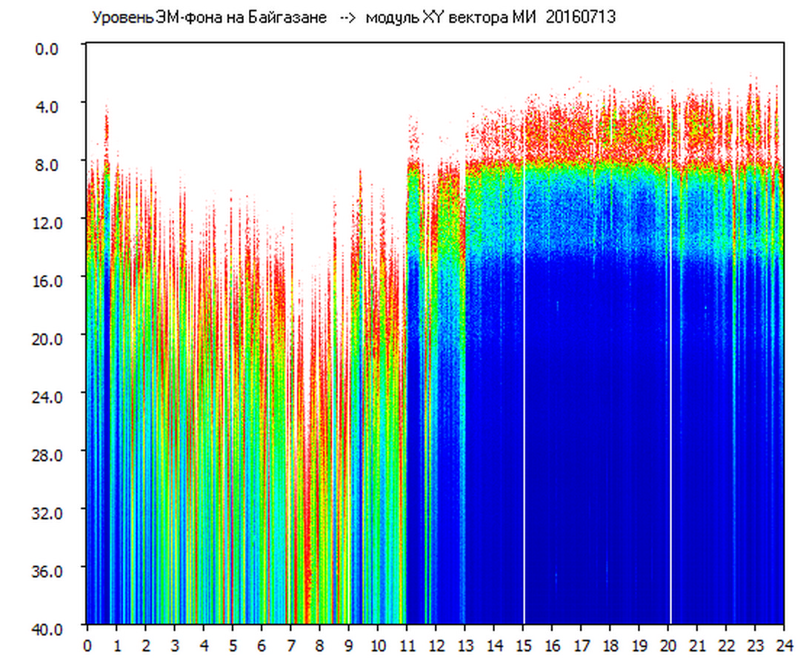Click hour 13 label on time axis
This screenshot has height=667, width=812.
465,646
